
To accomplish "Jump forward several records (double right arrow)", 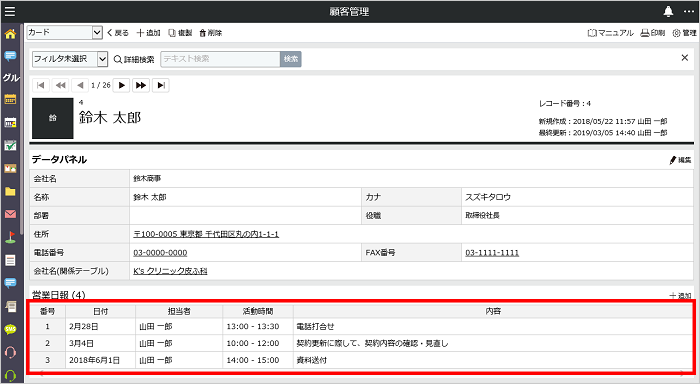I will [141, 85].
